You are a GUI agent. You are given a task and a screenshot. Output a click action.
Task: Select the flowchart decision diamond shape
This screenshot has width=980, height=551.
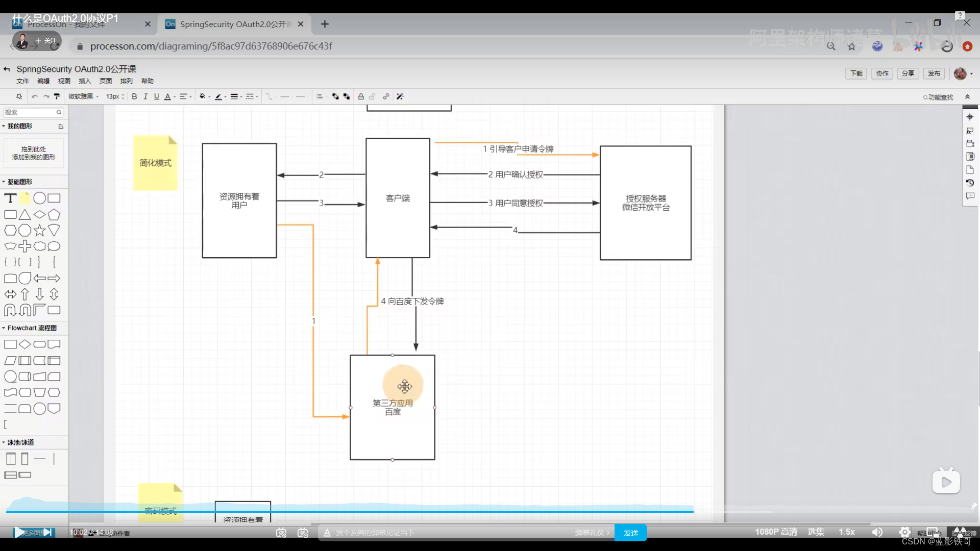click(x=24, y=344)
